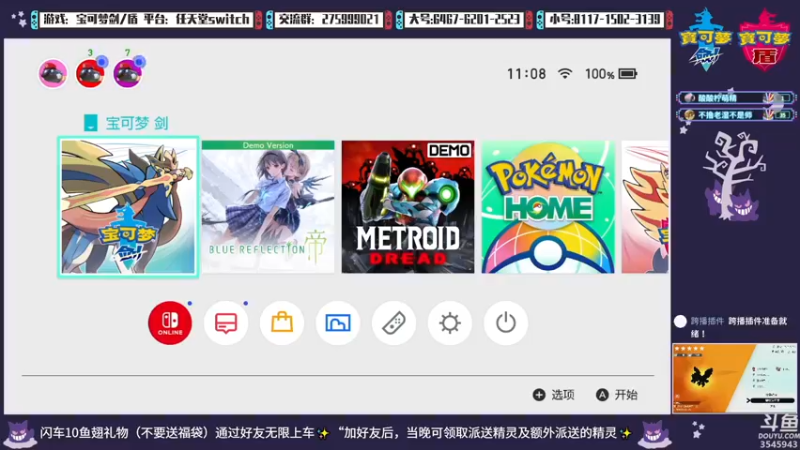Click the first viewer rank entry in sidebar

click(736, 97)
